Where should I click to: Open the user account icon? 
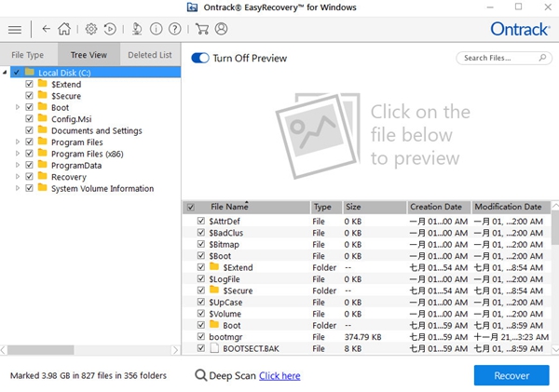pyautogui.click(x=221, y=29)
